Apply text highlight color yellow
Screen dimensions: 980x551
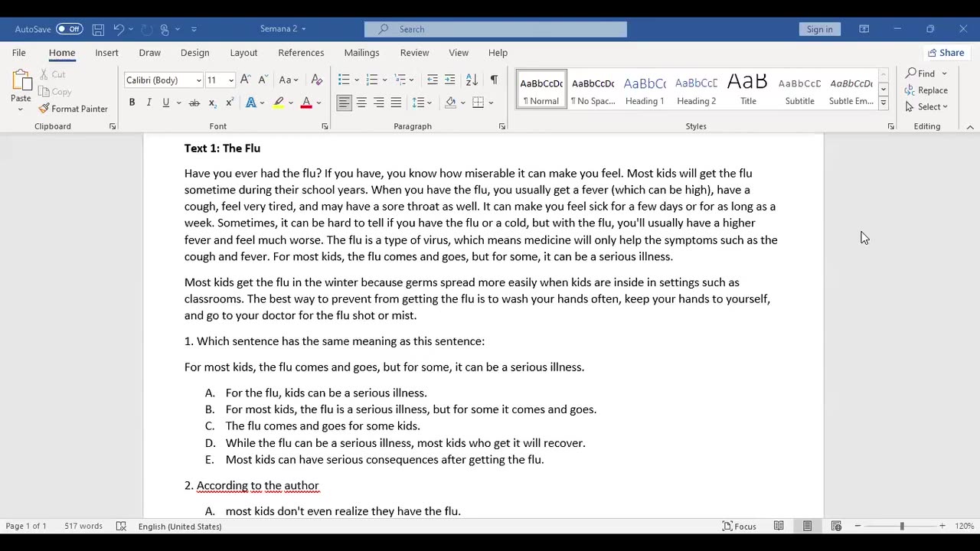(279, 103)
